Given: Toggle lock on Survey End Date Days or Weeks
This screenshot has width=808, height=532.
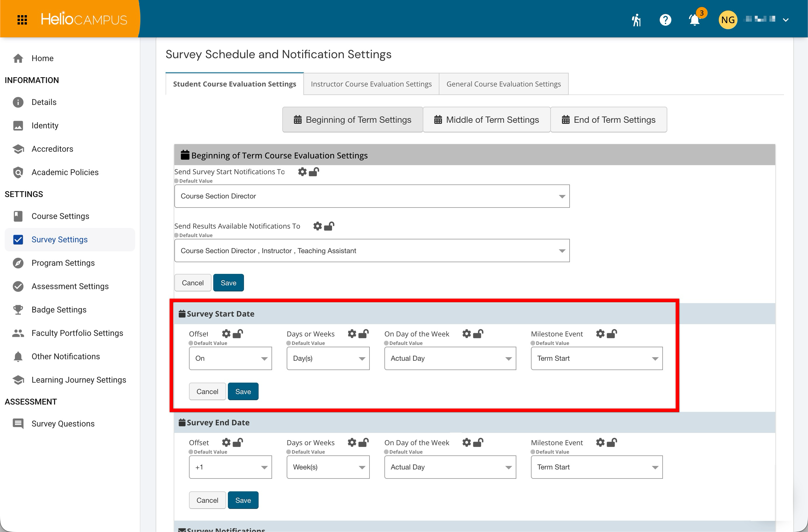Looking at the screenshot, I should [364, 443].
